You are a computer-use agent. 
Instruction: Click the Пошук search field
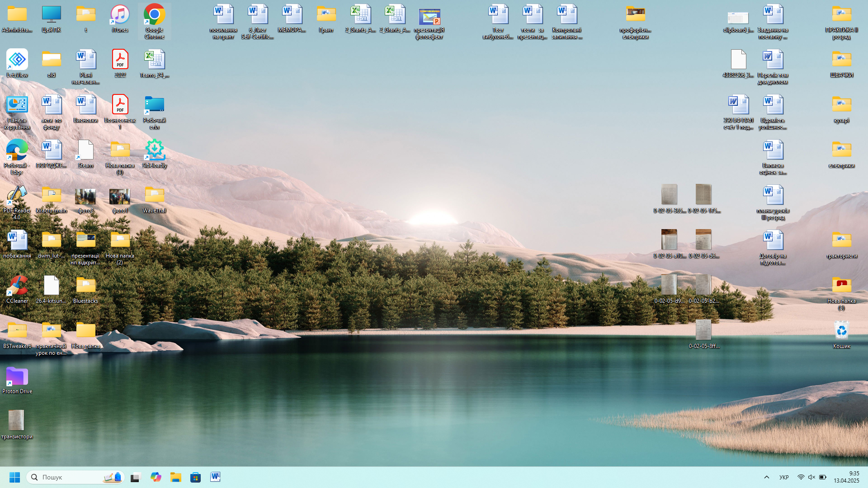[68, 477]
